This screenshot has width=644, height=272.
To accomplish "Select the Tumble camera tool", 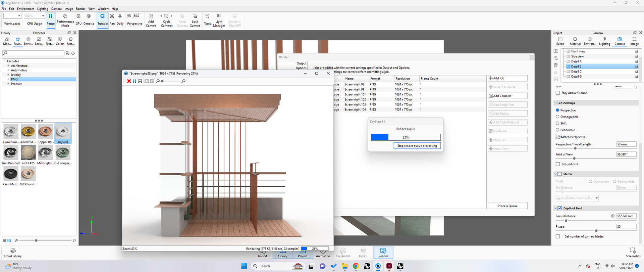I will coord(103,19).
